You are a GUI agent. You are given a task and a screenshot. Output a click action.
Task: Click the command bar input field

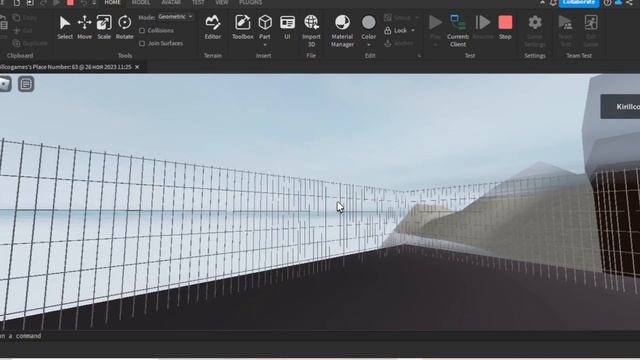[320, 336]
